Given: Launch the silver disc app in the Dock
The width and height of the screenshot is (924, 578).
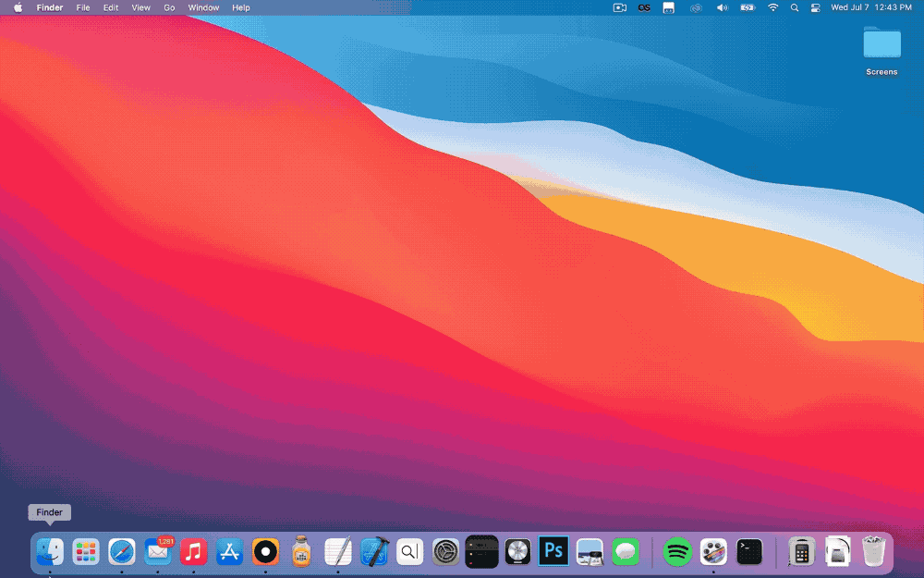Looking at the screenshot, I should tap(518, 552).
